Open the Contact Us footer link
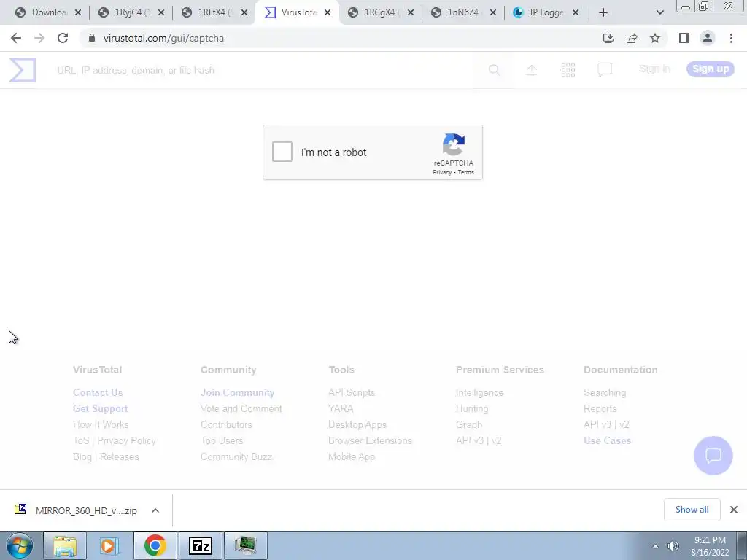Screen dimensions: 747x560 [x=98, y=392]
